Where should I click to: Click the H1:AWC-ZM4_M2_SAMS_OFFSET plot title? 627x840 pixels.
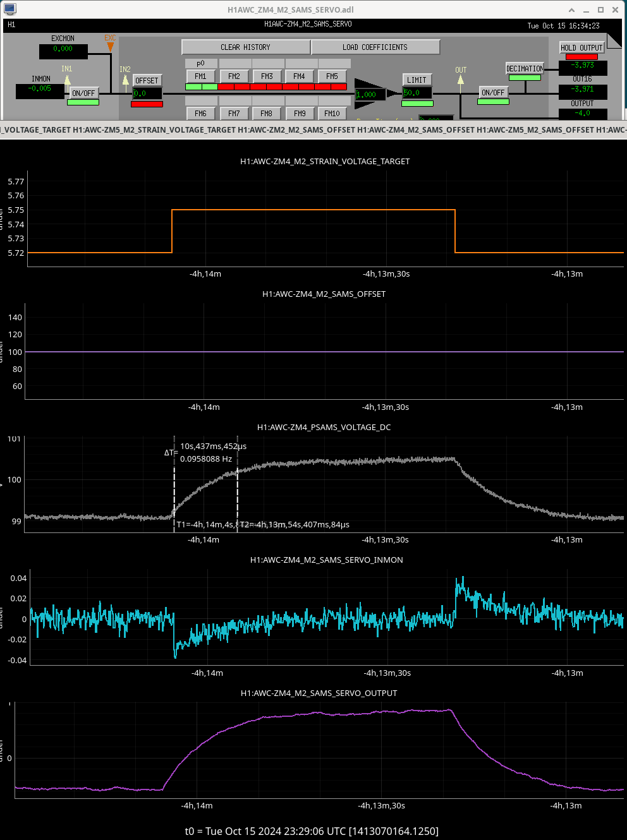pyautogui.click(x=324, y=294)
